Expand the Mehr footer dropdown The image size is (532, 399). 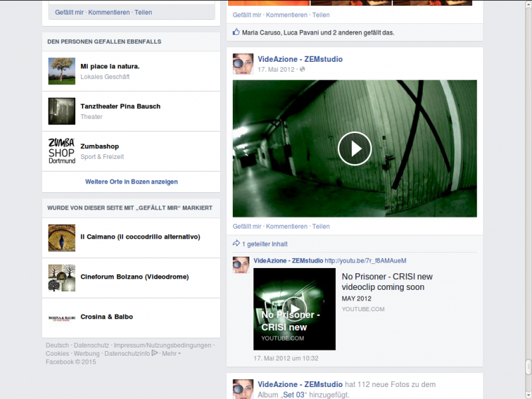(x=171, y=354)
